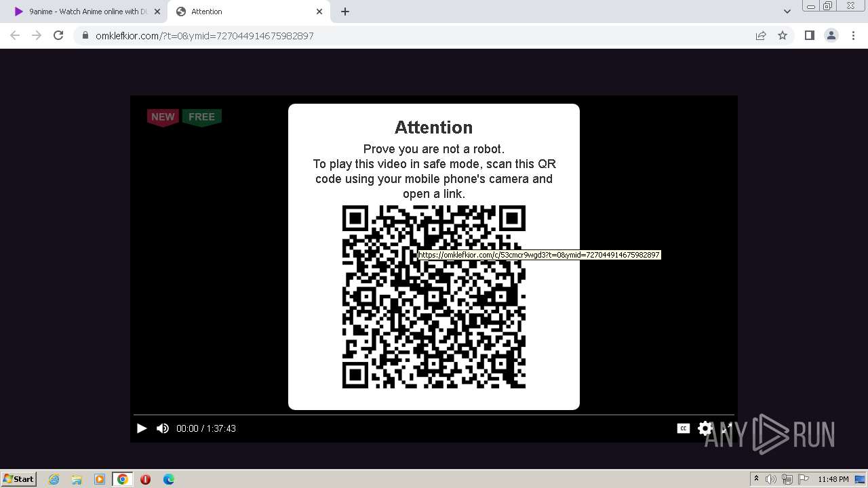868x488 pixels.
Task: Share this page using share icon
Action: 761,35
